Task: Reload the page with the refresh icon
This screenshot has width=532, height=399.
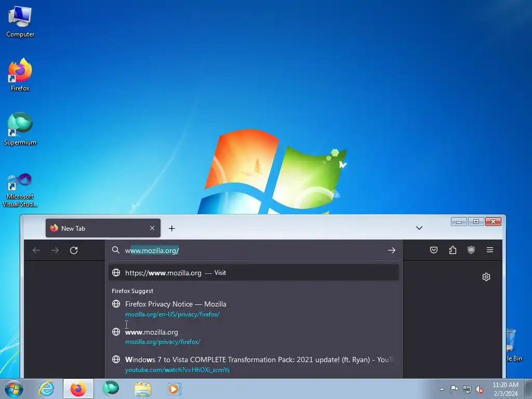Action: click(74, 250)
